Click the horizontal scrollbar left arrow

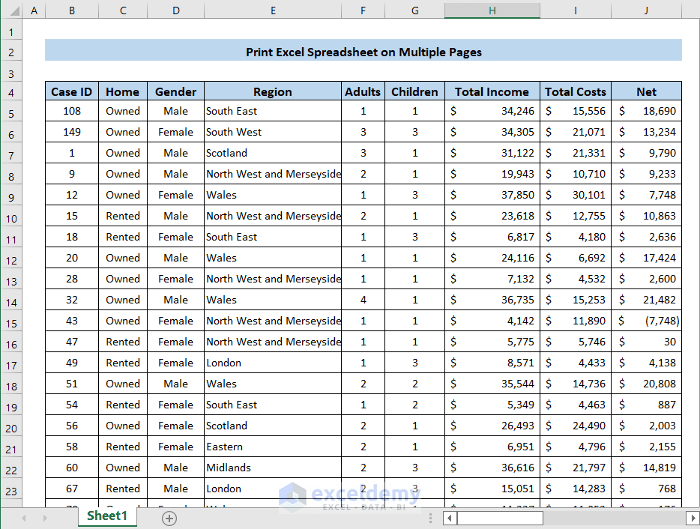pos(451,517)
